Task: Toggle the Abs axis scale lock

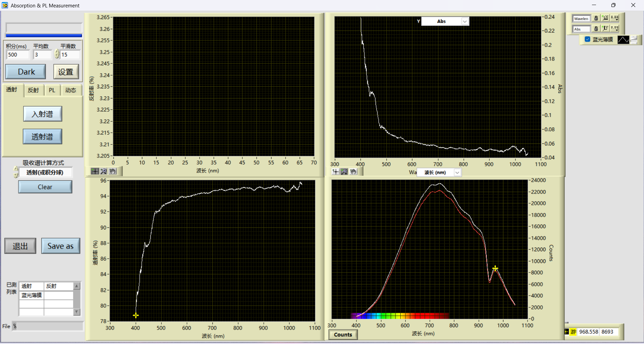Action: tap(596, 29)
